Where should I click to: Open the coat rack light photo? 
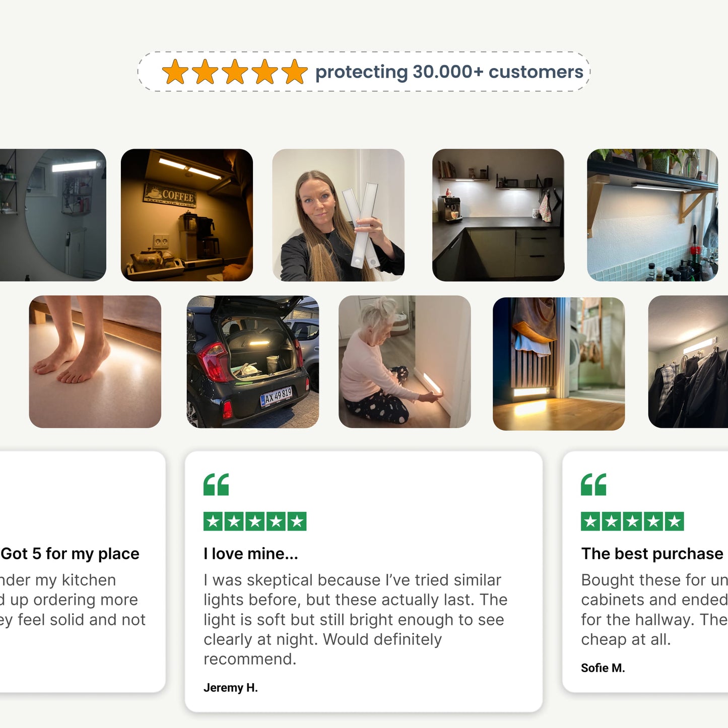[x=688, y=362]
